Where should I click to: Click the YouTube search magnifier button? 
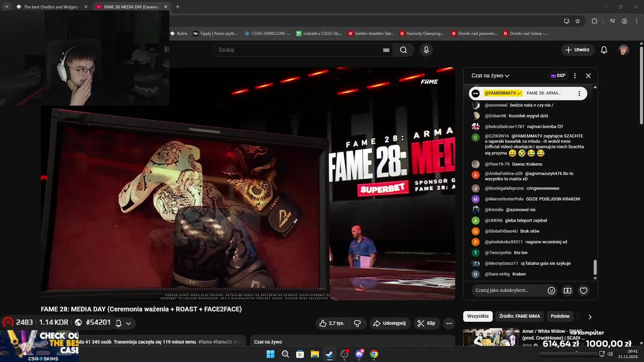tap(404, 50)
